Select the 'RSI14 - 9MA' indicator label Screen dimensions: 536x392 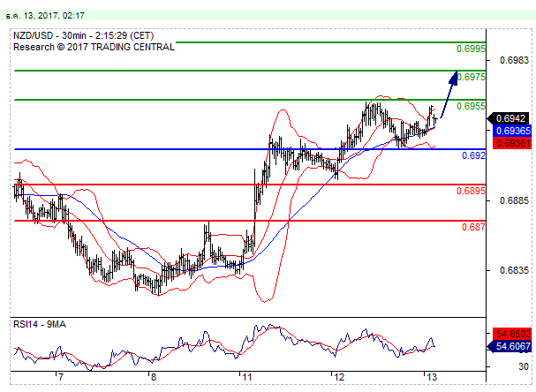40,324
